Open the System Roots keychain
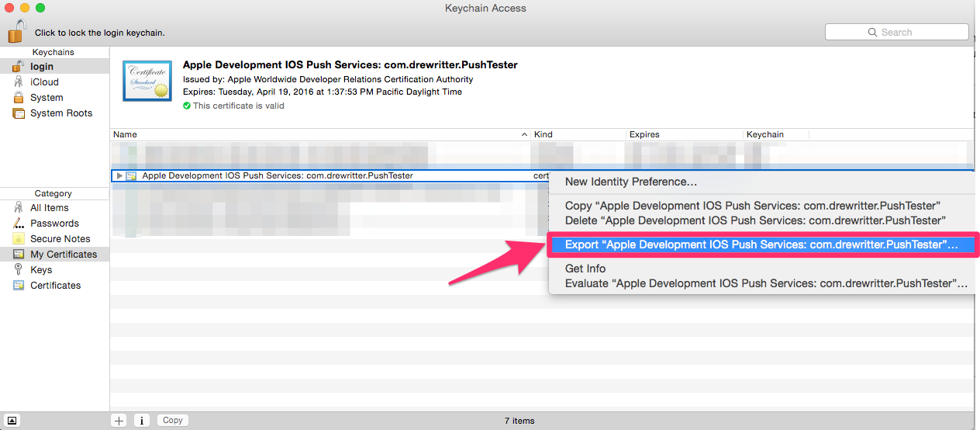Image resolution: width=980 pixels, height=430 pixels. [60, 113]
